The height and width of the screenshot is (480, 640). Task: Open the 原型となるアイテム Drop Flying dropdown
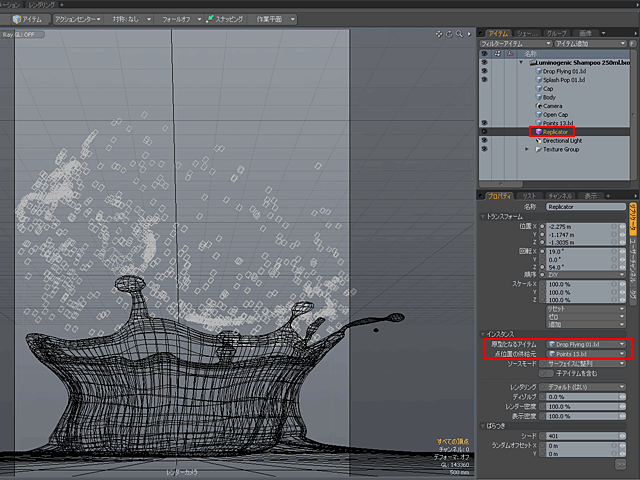pyautogui.click(x=586, y=344)
